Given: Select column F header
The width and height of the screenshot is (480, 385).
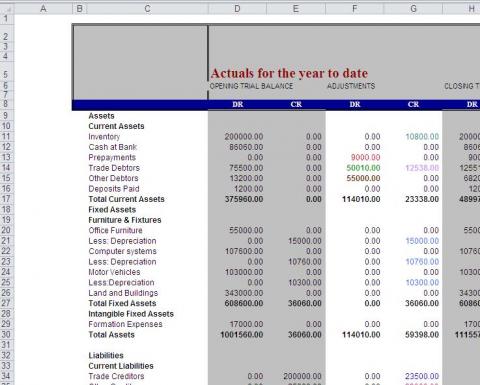Looking at the screenshot, I should pyautogui.click(x=355, y=9).
